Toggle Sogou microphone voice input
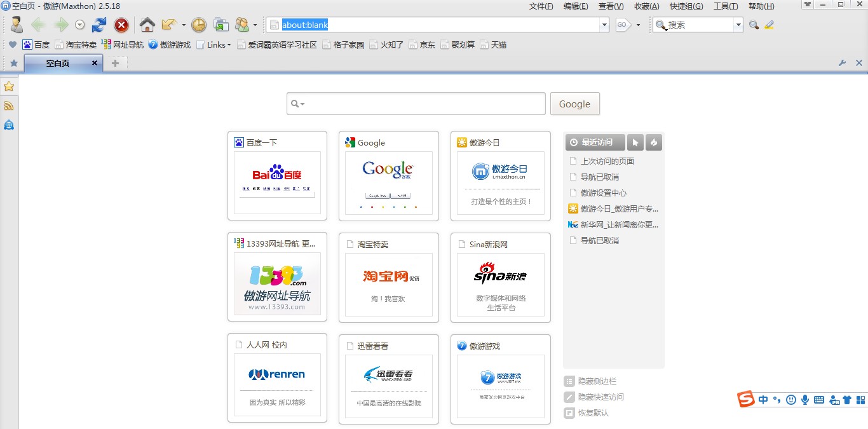 (805, 400)
